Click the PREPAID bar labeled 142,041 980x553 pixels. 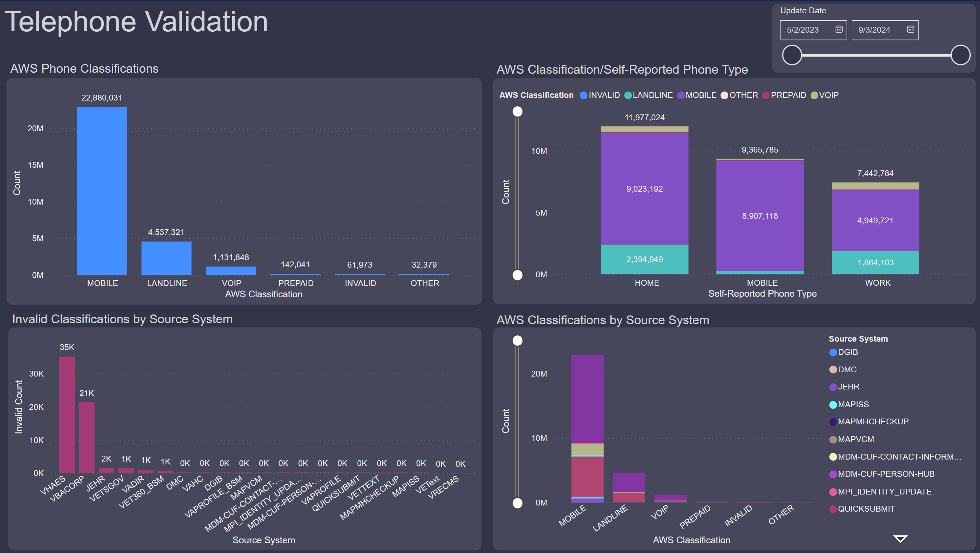pos(295,274)
